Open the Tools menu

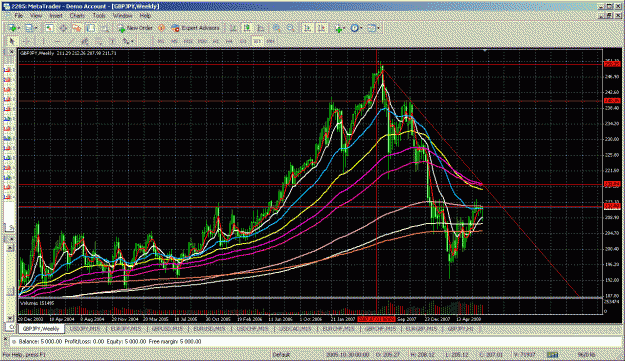(99, 16)
